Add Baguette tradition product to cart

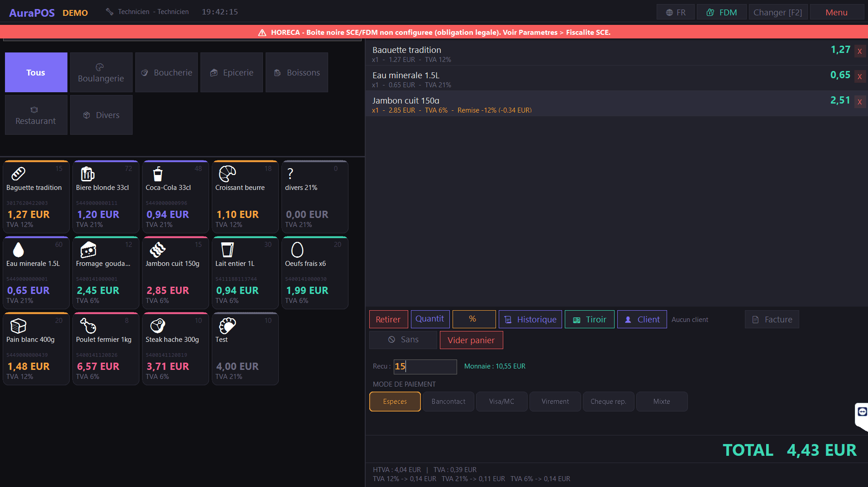click(36, 197)
